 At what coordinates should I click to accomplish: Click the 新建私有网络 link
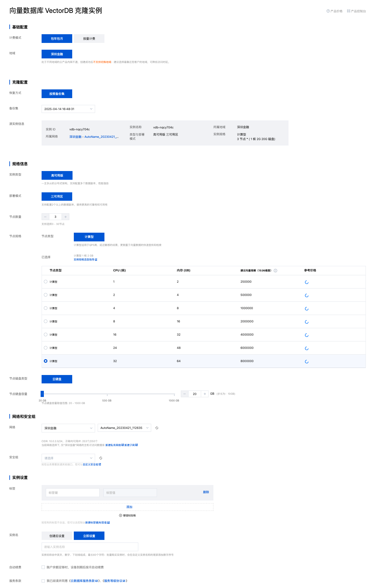point(114,445)
